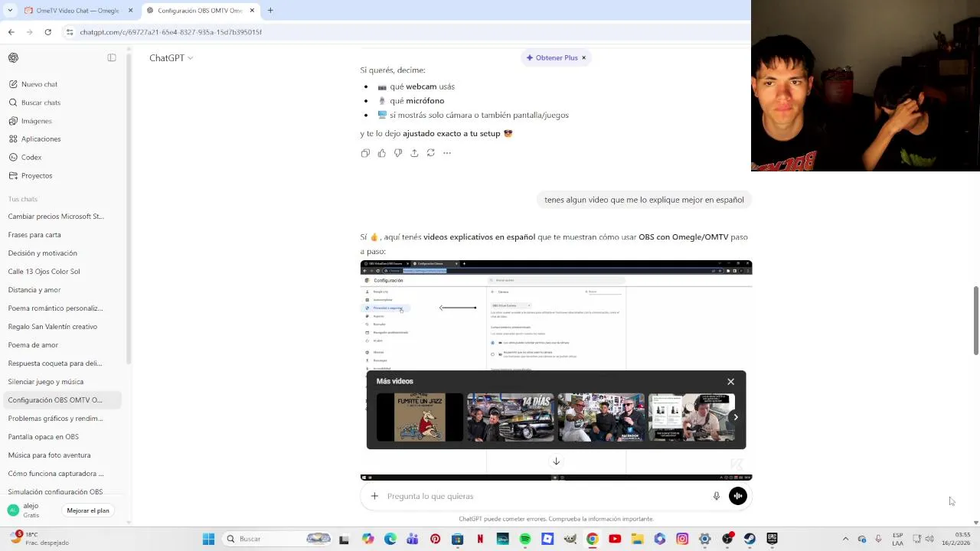Collapse the sidebar with the panel icon

coord(112,58)
